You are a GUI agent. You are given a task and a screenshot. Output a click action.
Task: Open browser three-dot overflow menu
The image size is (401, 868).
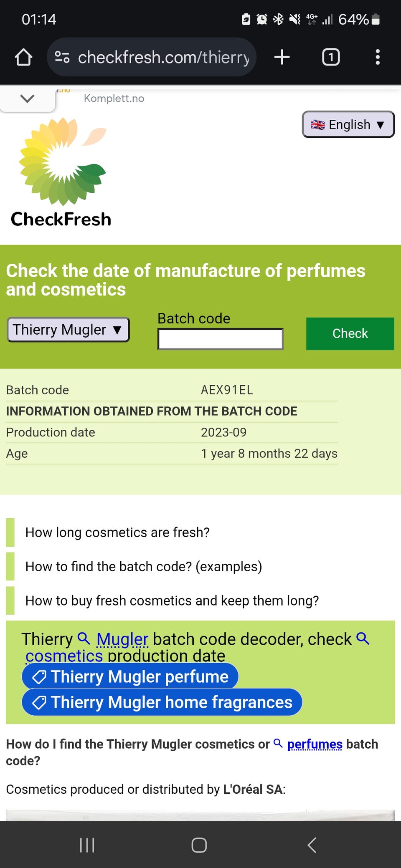(378, 57)
